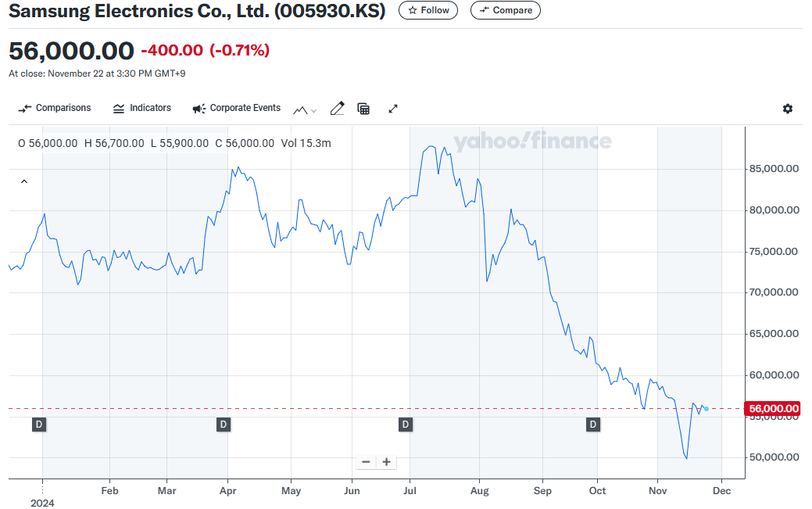The height and width of the screenshot is (509, 812).
Task: Click the Comparisons toolbar option
Action: 55,108
